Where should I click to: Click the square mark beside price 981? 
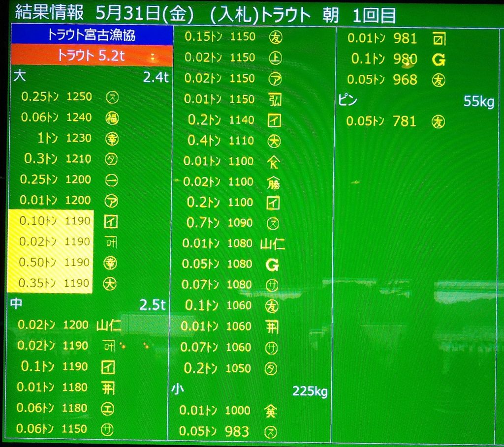coord(438,38)
